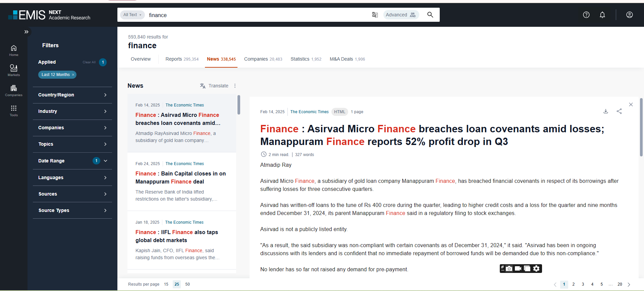Open the Markets sidebar icon

click(14, 70)
